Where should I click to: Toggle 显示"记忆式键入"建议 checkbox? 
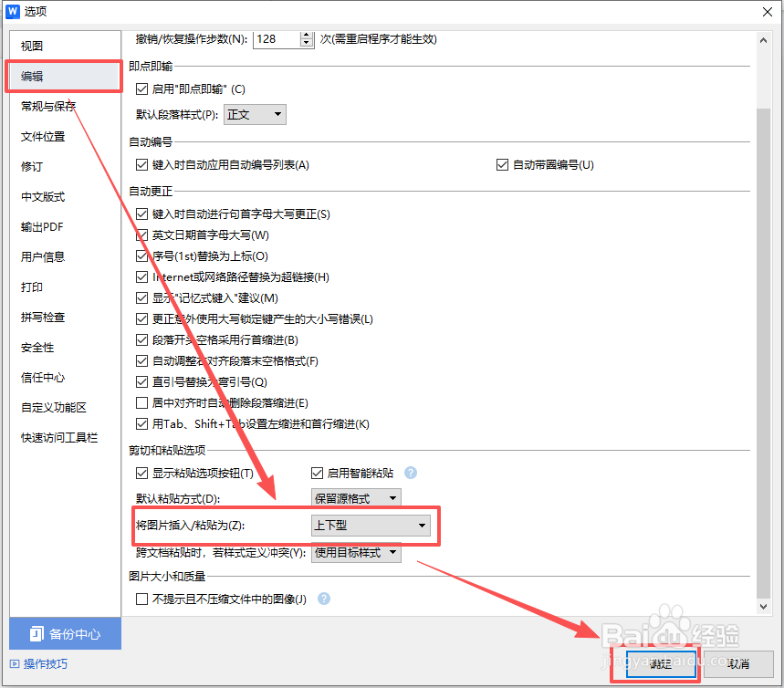tap(142, 298)
